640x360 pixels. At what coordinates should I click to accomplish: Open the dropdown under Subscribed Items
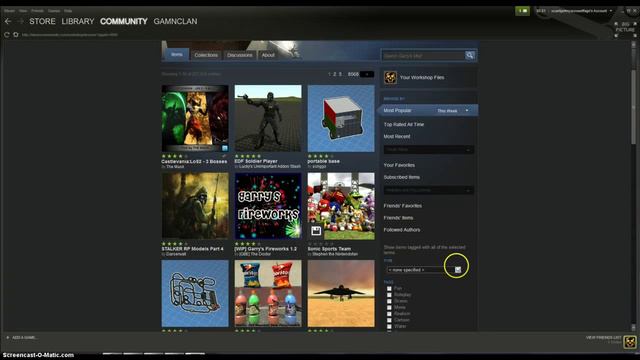pyautogui.click(x=429, y=190)
